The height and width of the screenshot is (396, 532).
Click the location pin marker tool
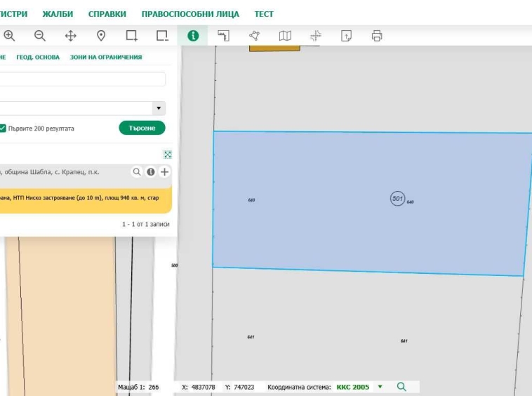101,36
